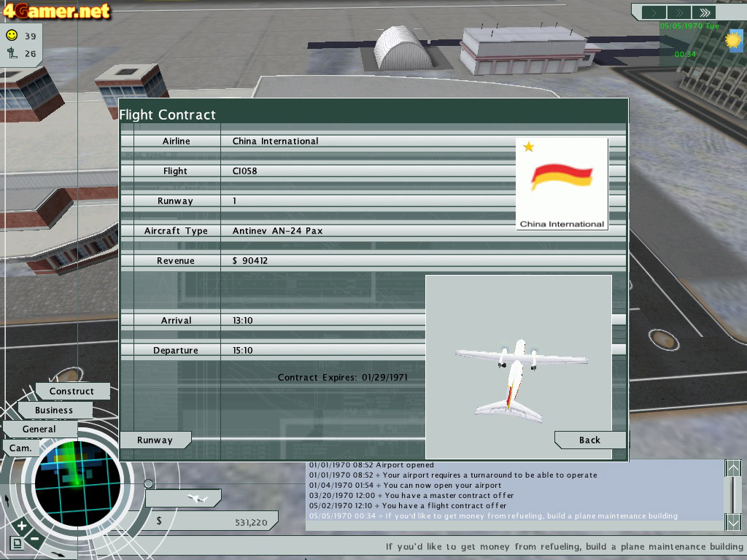Click the 'Airline' row label
The image size is (747, 560).
point(177,141)
